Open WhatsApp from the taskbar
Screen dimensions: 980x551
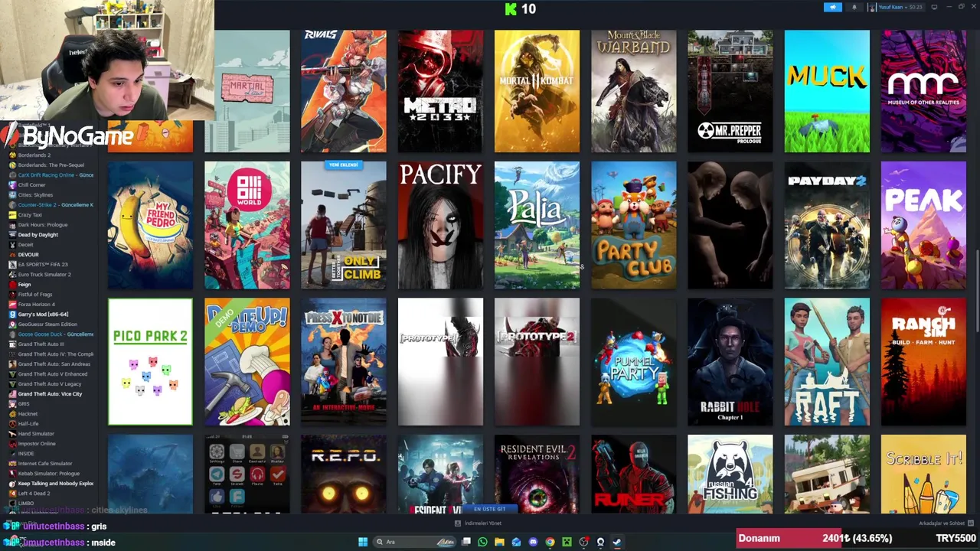coord(482,542)
